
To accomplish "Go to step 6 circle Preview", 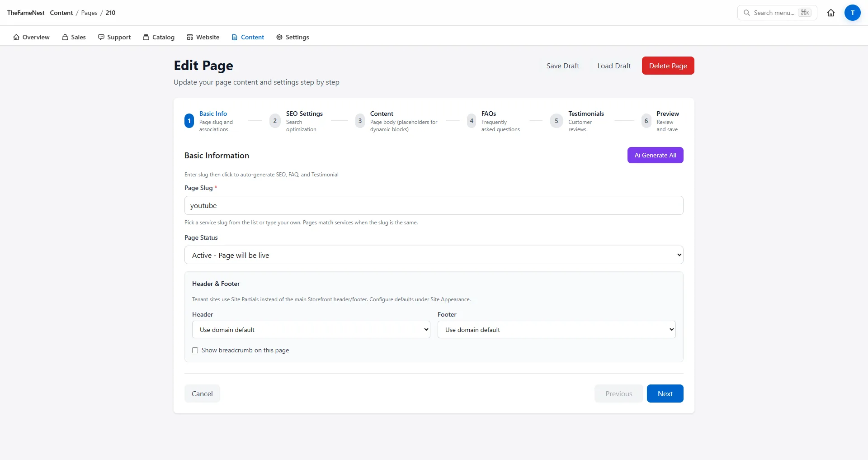I will tap(646, 121).
